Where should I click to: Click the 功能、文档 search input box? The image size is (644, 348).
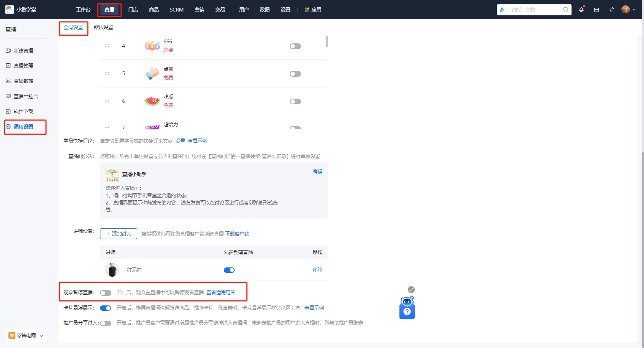533,10
